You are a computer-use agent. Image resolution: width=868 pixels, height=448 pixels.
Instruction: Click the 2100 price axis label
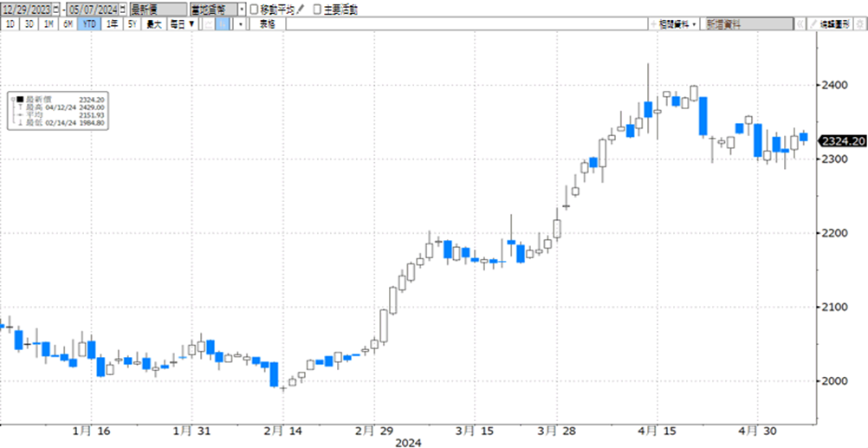click(x=833, y=308)
